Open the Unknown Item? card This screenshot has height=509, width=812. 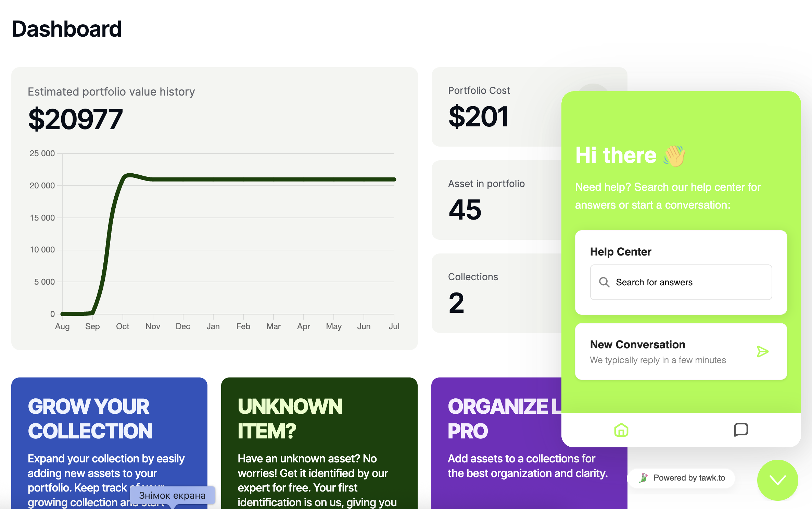(x=319, y=442)
